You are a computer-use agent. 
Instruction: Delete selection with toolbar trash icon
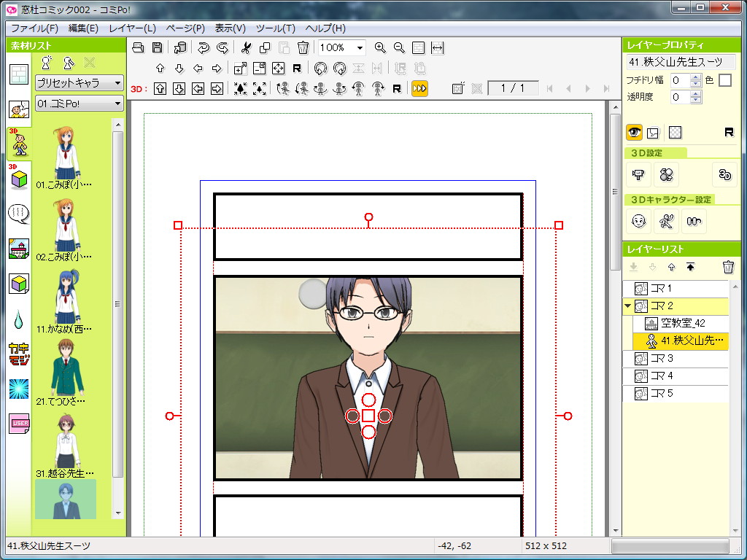point(303,47)
